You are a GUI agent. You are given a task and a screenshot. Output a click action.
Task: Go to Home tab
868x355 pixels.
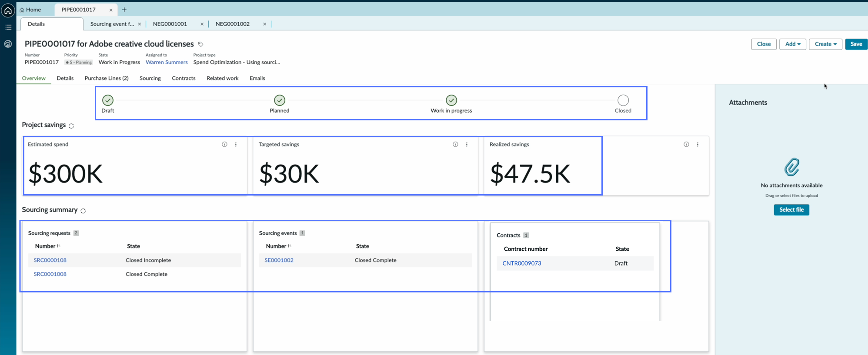click(30, 10)
